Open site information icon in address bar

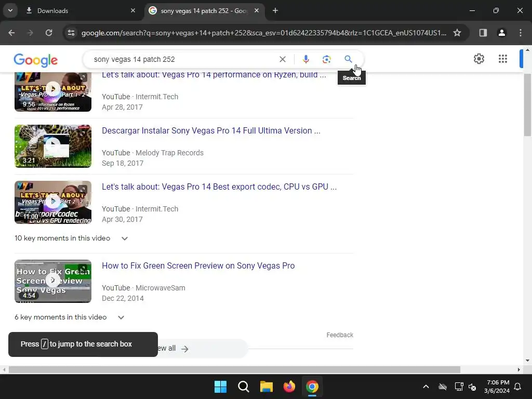coord(71,33)
